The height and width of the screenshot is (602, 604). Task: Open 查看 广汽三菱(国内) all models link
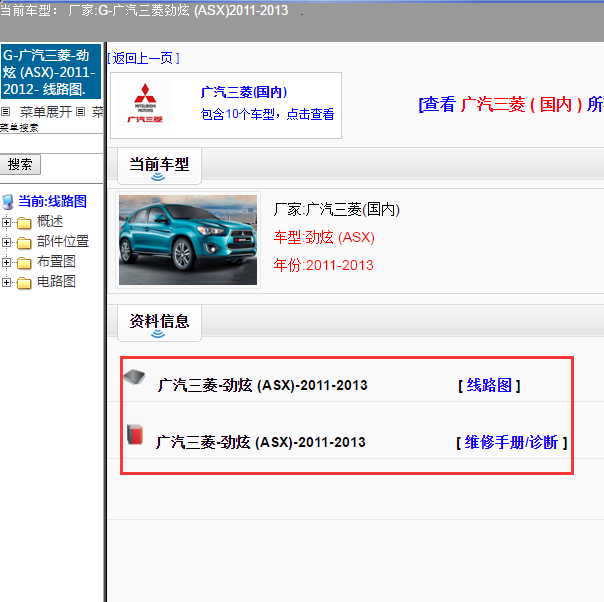(511, 104)
